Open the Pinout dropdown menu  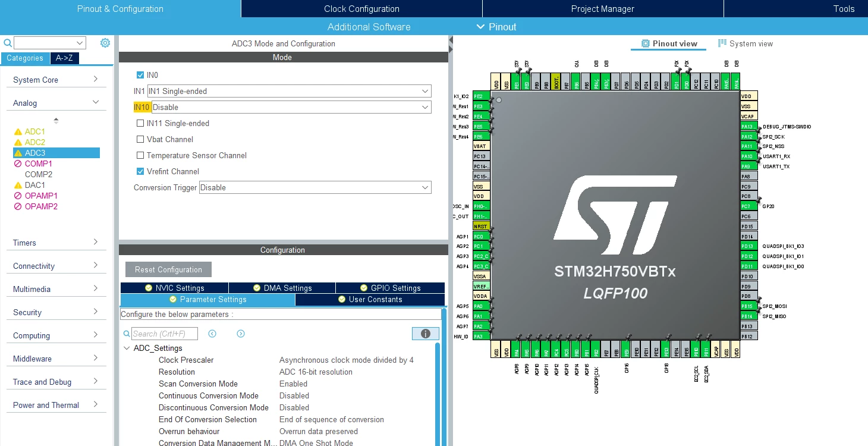496,27
